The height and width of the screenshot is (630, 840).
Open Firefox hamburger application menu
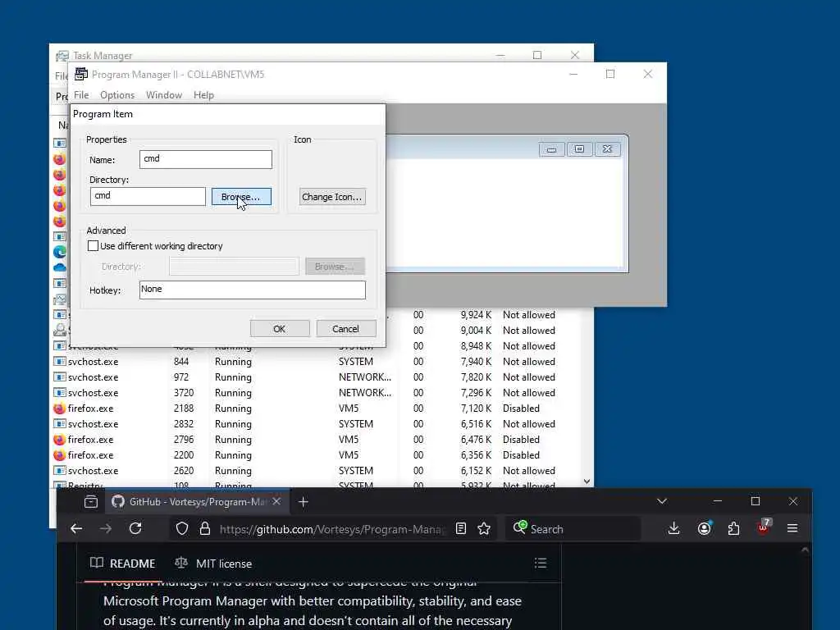[792, 529]
